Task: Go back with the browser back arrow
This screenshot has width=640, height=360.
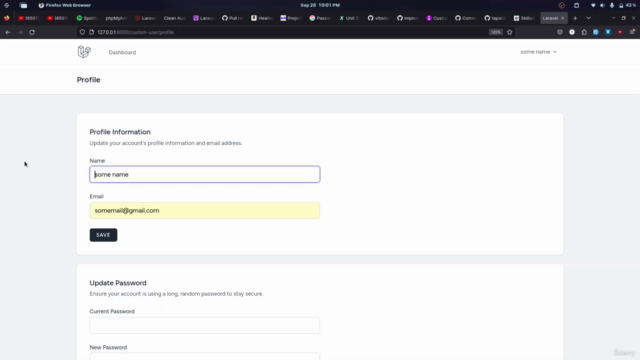Action: (x=8, y=32)
